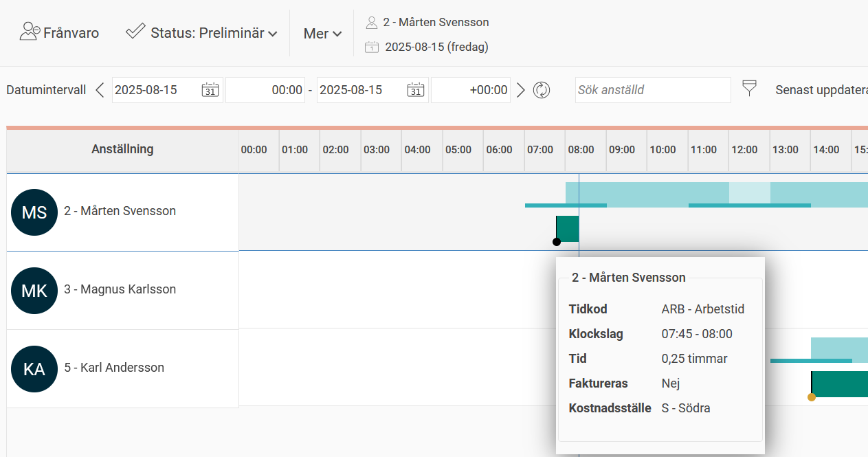Click the end time +00:00 field
The height and width of the screenshot is (457, 868).
point(471,90)
